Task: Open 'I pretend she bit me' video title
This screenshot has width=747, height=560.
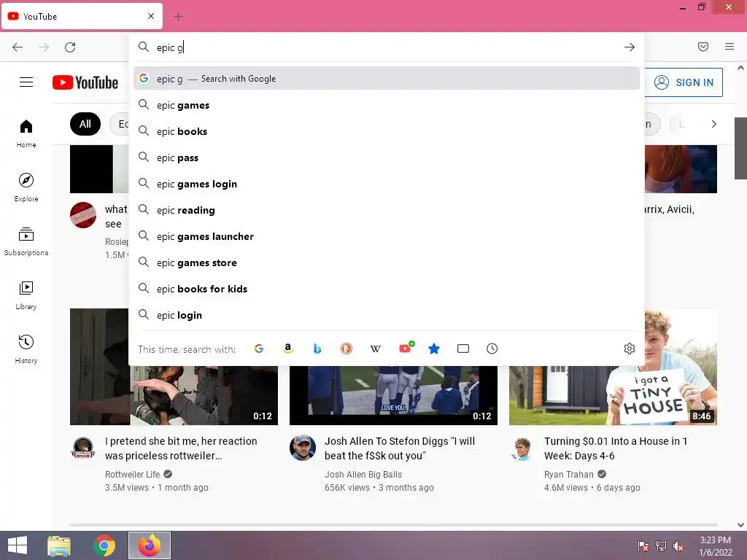Action: click(x=181, y=448)
